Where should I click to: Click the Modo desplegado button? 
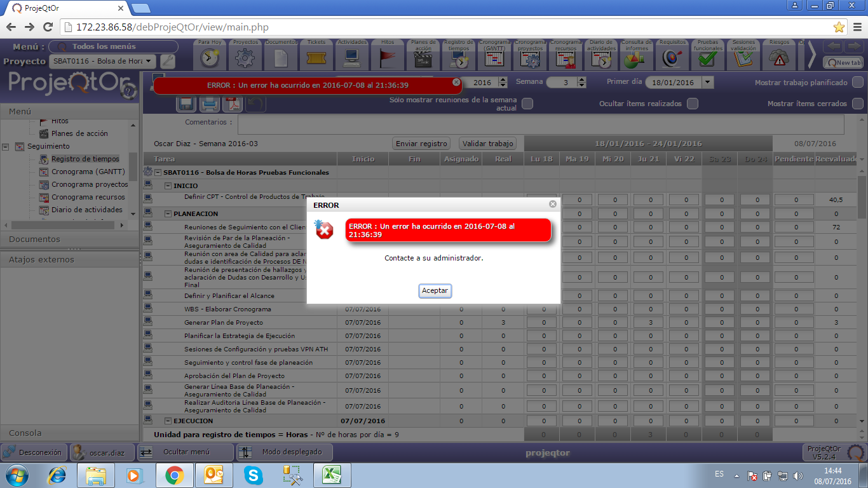pos(283,452)
